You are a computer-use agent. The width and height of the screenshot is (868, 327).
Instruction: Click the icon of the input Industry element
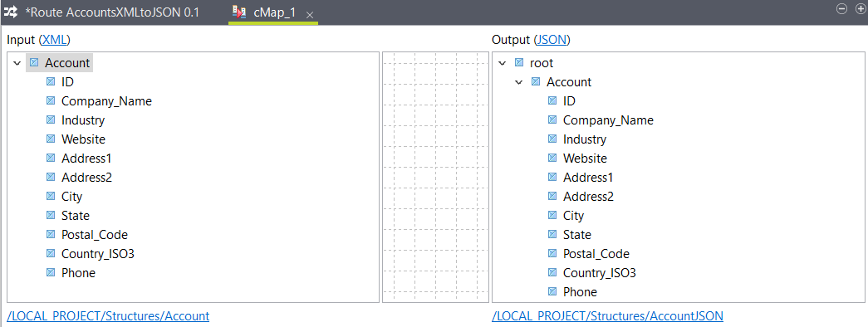[x=51, y=120]
